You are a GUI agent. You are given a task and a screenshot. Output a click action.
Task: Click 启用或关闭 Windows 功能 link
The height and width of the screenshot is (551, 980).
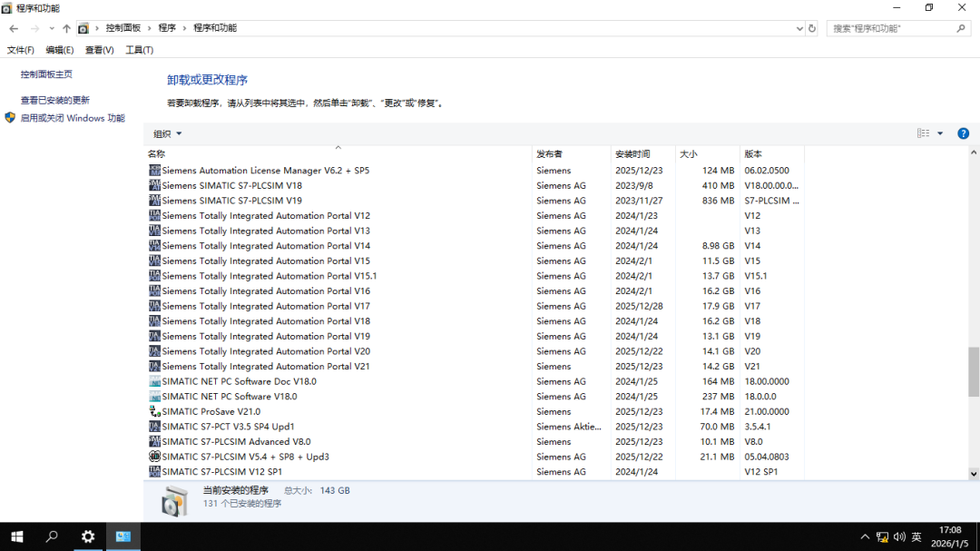point(73,118)
